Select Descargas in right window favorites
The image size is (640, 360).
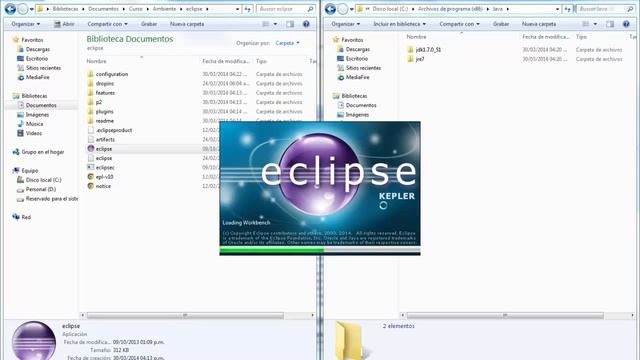pos(358,49)
